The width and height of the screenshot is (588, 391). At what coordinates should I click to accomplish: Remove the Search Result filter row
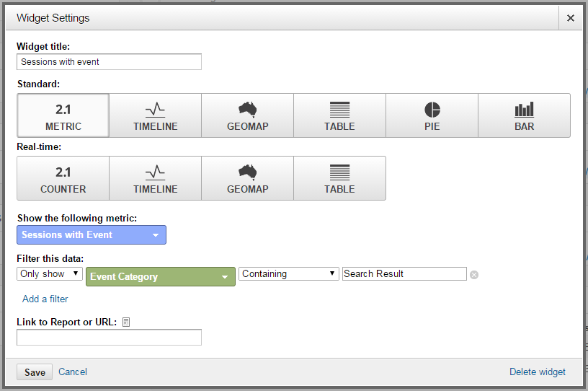pyautogui.click(x=474, y=275)
